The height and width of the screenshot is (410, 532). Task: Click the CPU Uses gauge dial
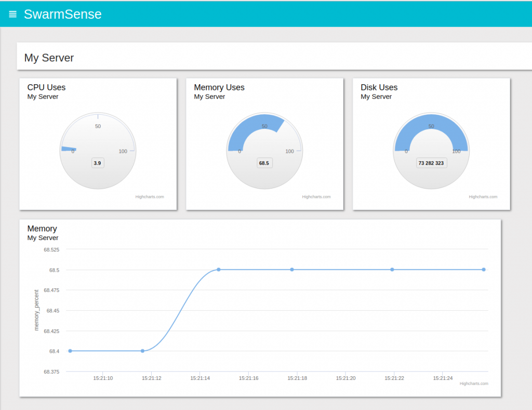98,149
